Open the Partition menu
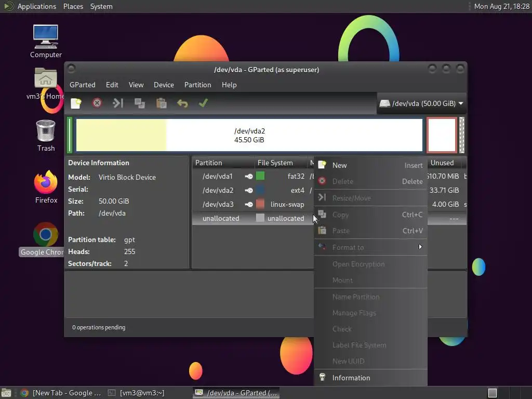The height and width of the screenshot is (399, 532). (x=198, y=85)
